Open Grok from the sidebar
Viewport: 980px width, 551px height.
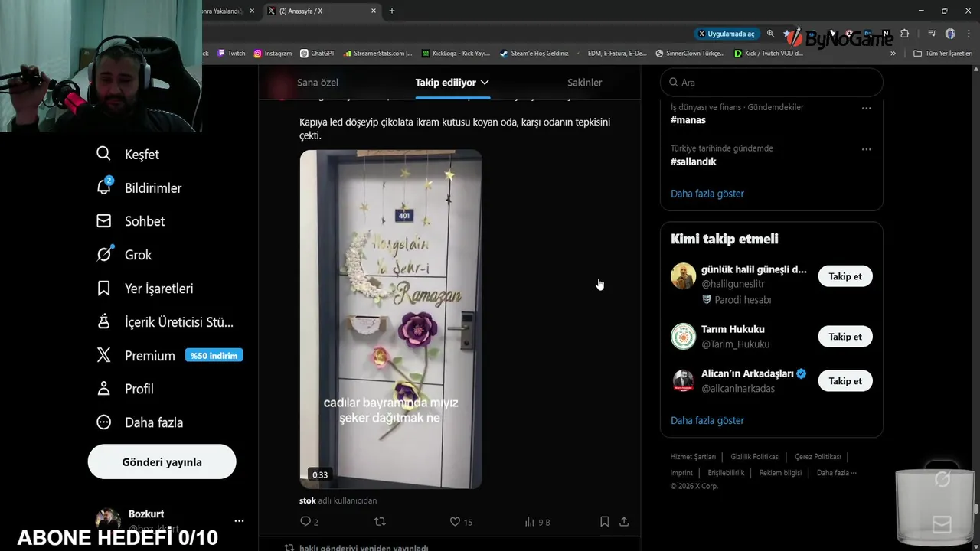coord(123,255)
